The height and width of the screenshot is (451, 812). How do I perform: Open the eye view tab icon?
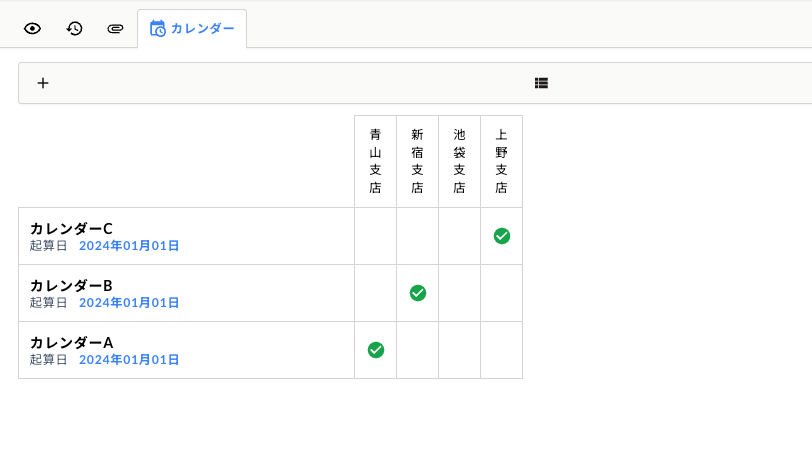tap(32, 28)
